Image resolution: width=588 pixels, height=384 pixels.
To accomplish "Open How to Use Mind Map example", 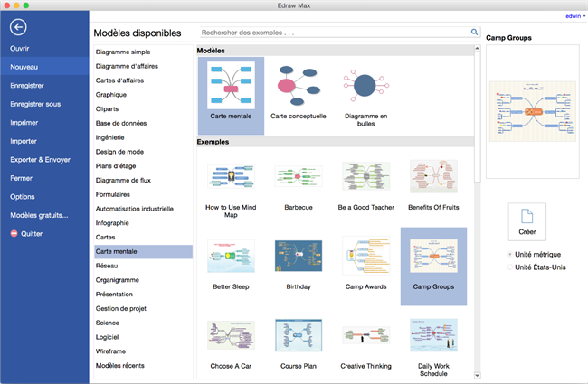I will click(x=231, y=176).
